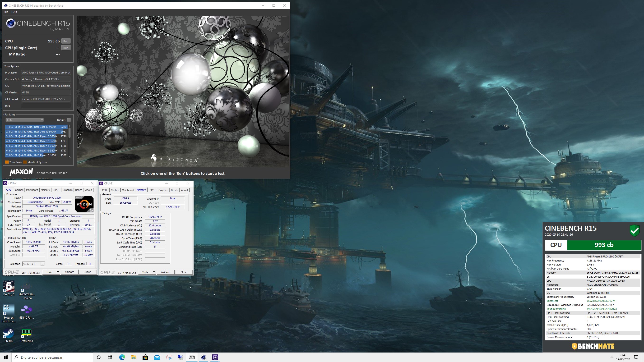Open About tab in left CPU-Z window
Viewport: 644px width, 362px height.
tap(89, 190)
